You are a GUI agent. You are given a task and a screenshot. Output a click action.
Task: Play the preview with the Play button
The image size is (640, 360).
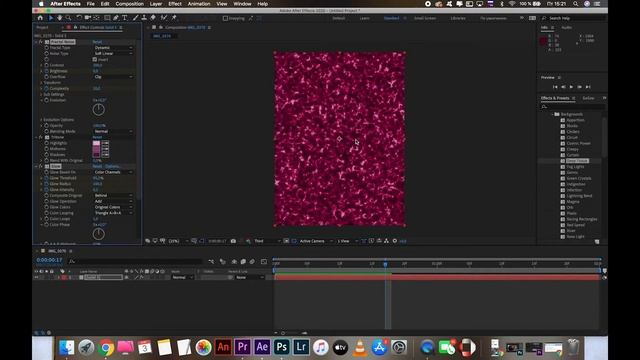tap(571, 87)
